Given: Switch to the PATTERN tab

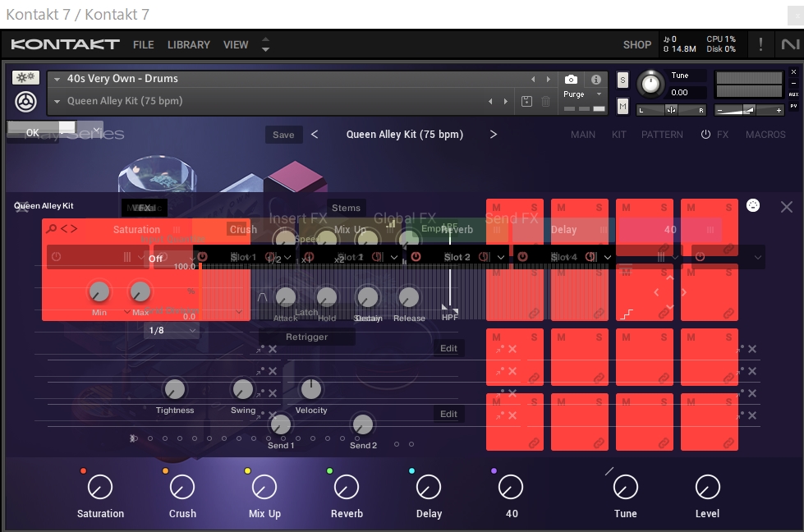Looking at the screenshot, I should (662, 135).
